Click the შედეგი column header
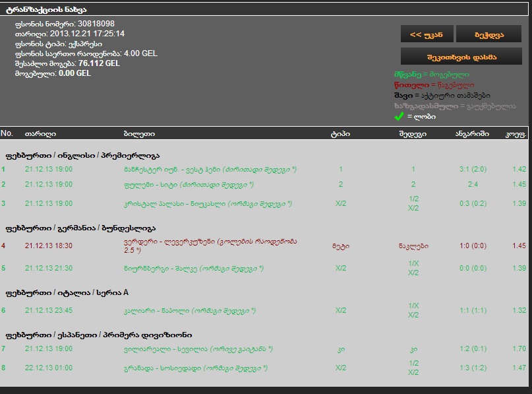 413,134
